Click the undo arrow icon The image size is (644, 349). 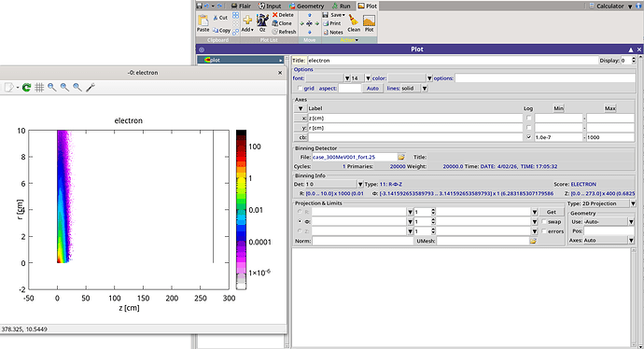pyautogui.click(x=207, y=6)
